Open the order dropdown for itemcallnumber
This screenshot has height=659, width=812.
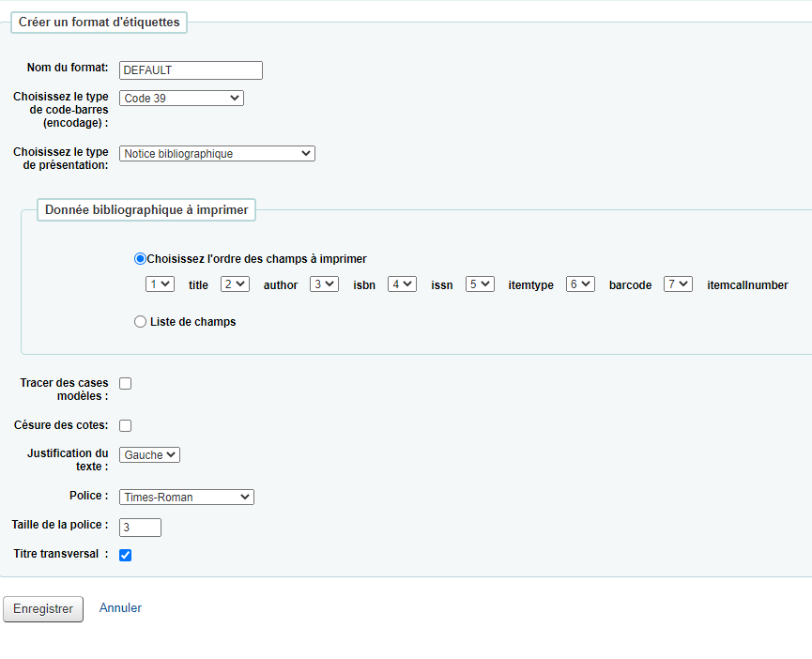coord(678,284)
